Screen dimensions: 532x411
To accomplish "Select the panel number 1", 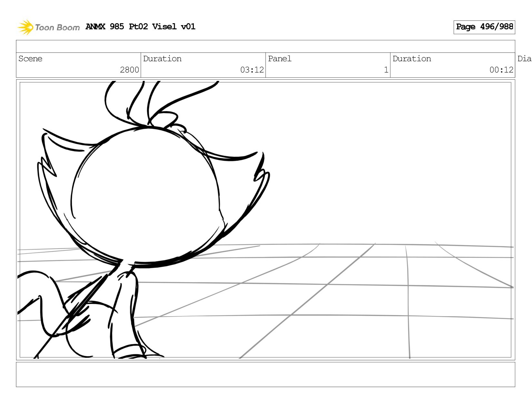I will pos(386,70).
